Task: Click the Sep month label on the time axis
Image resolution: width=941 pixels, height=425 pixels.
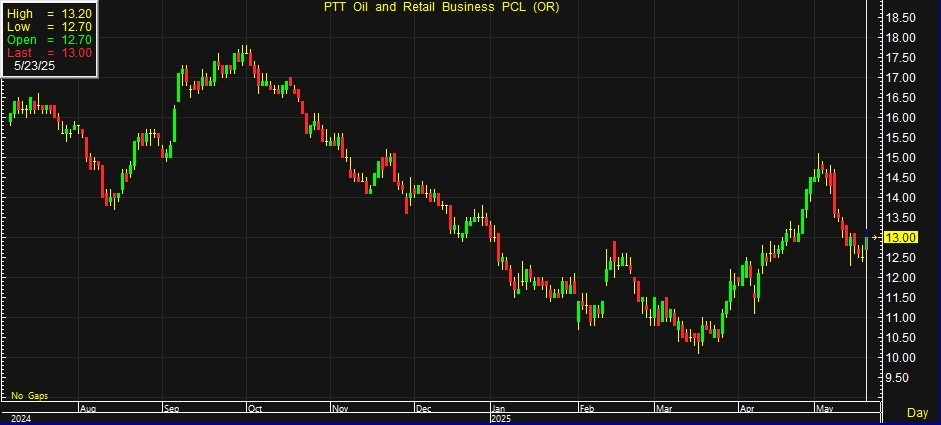Action: tap(172, 409)
